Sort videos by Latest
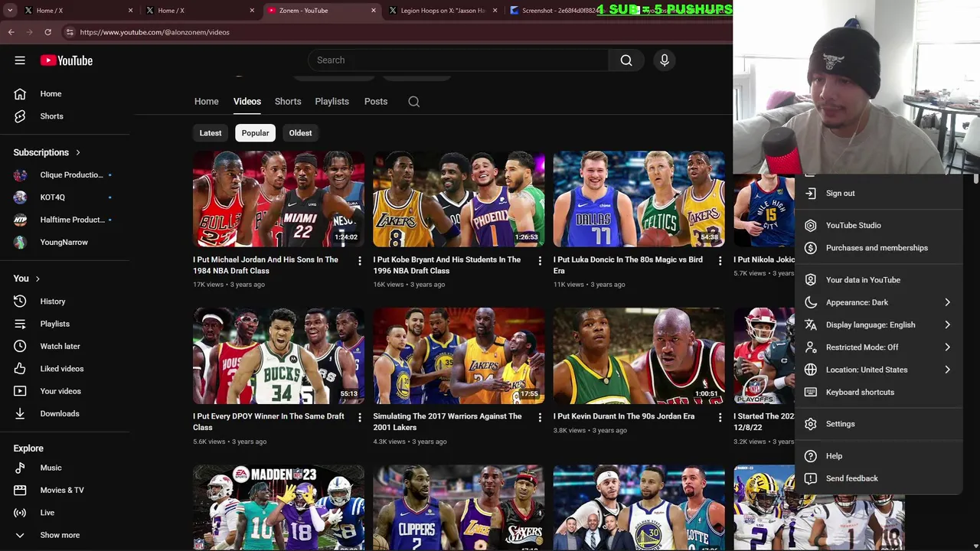Screen dimensions: 980x551 pos(211,133)
